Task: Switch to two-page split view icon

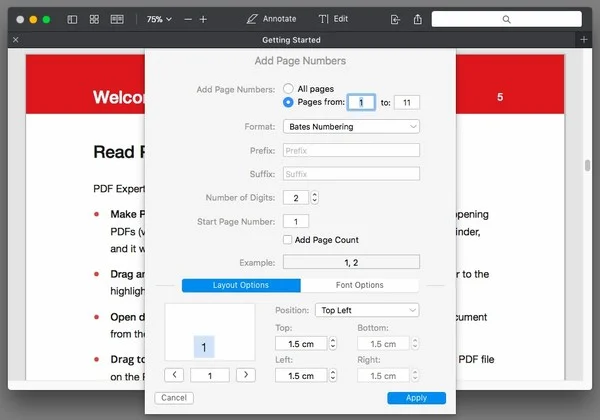Action: click(117, 20)
